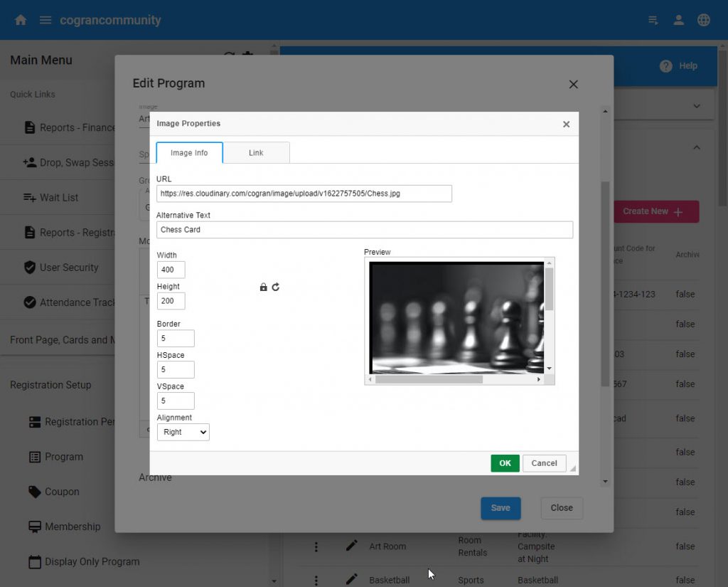Viewport: 728px width, 587px height.
Task: Open the three-dot menu for Basketball row
Action: click(x=316, y=580)
